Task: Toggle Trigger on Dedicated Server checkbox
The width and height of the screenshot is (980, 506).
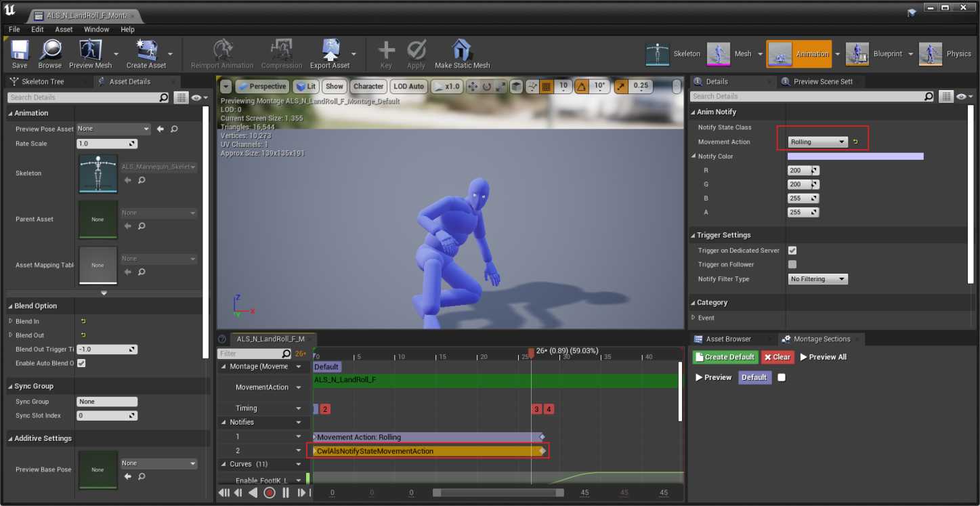Action: pos(792,251)
